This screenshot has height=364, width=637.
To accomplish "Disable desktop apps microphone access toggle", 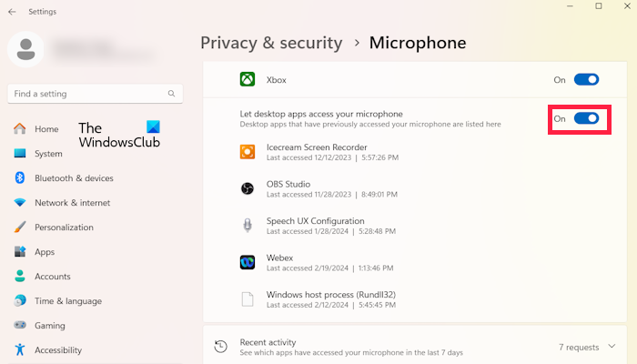I will tap(586, 118).
